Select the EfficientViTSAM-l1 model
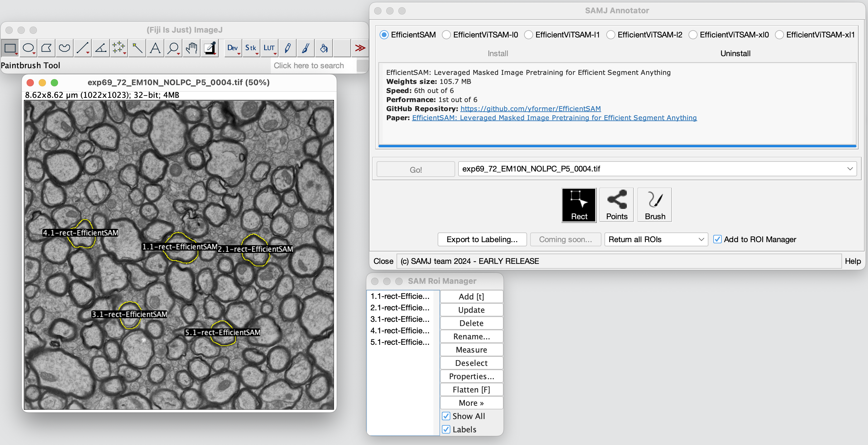 562,35
